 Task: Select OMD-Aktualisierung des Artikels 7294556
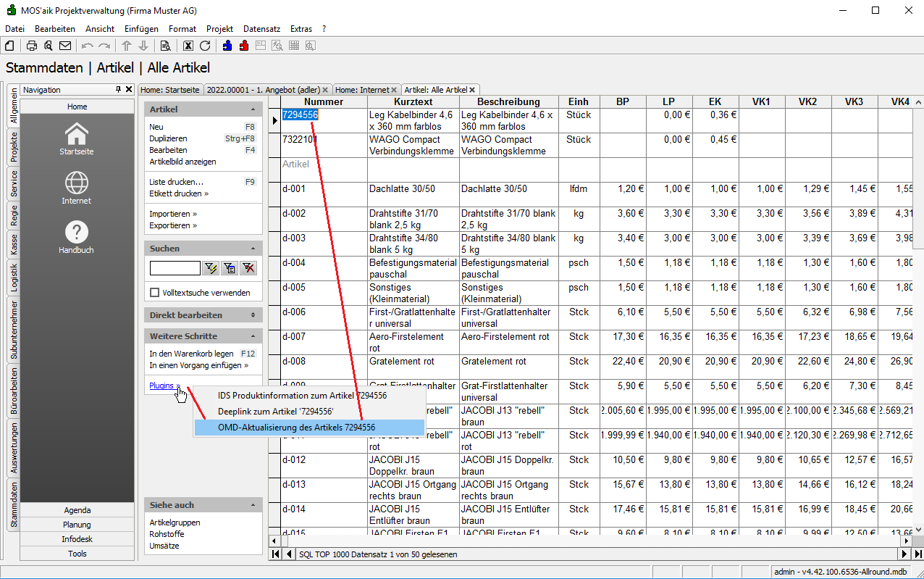296,428
